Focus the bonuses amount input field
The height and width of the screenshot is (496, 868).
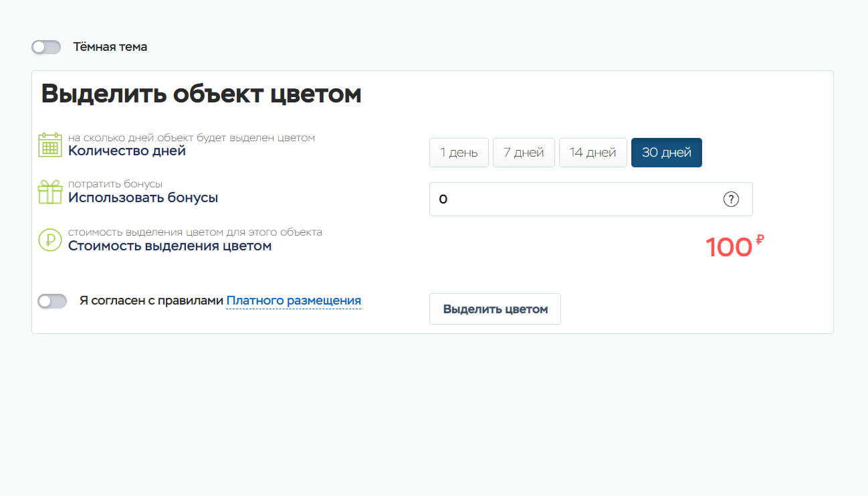point(575,199)
